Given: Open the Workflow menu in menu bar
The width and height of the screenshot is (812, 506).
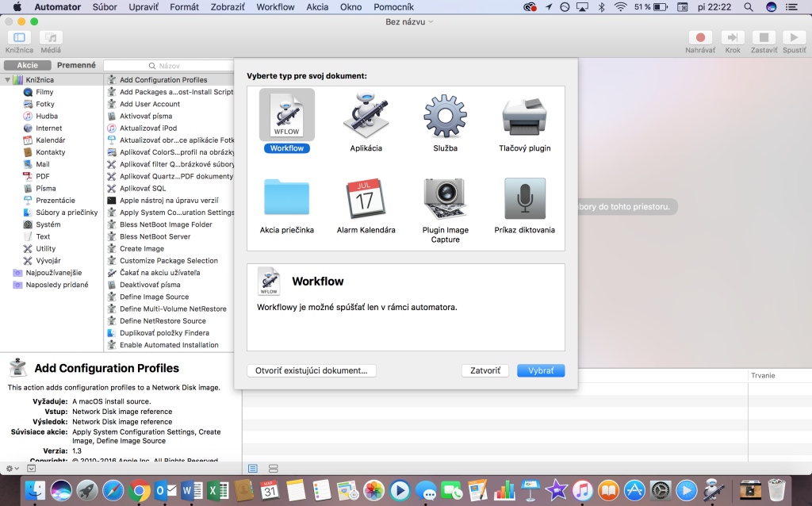Looking at the screenshot, I should pos(274,7).
